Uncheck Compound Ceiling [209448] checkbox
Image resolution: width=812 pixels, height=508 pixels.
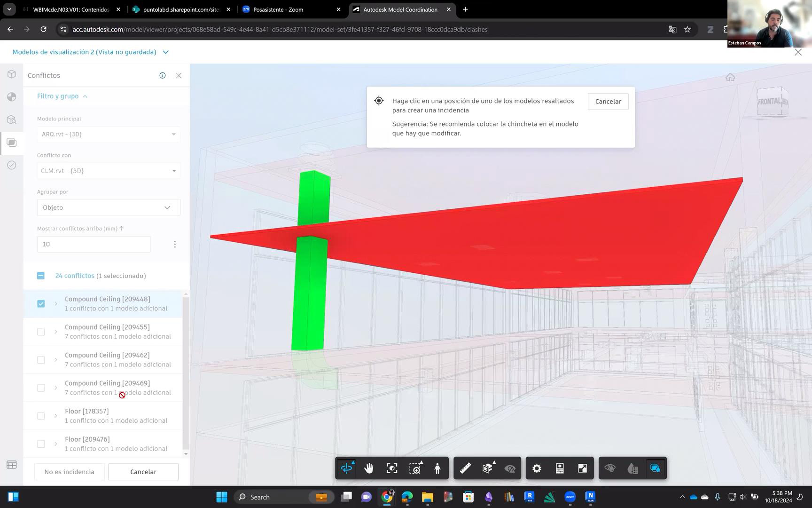(41, 304)
